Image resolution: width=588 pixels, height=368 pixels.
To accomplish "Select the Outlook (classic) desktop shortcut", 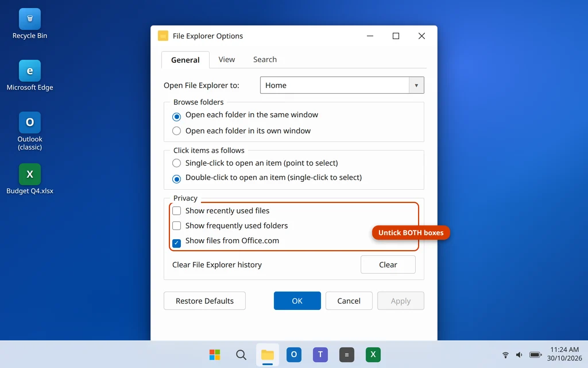I will (30, 131).
